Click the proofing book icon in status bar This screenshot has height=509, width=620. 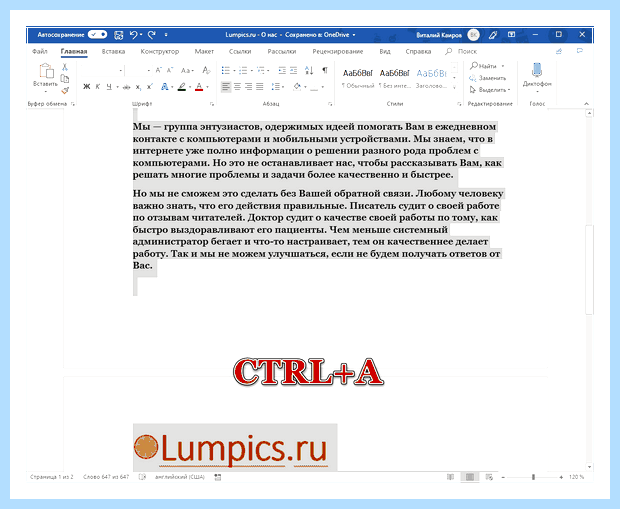(142, 477)
